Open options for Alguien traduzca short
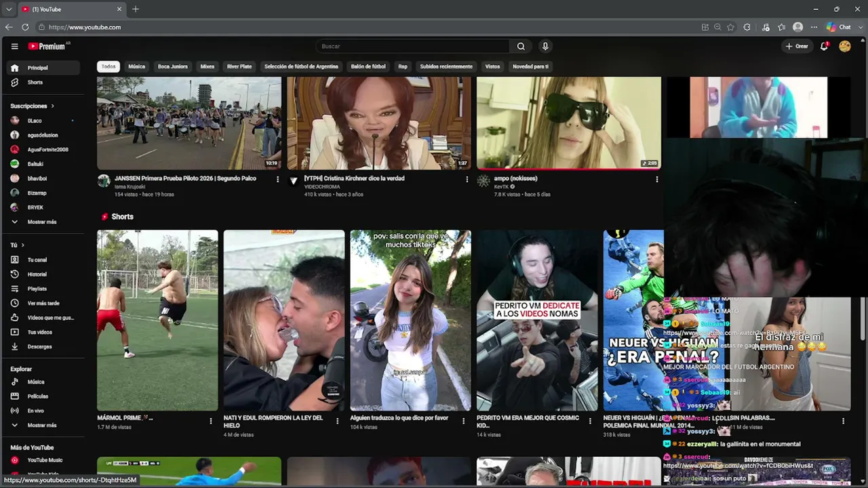 click(464, 421)
